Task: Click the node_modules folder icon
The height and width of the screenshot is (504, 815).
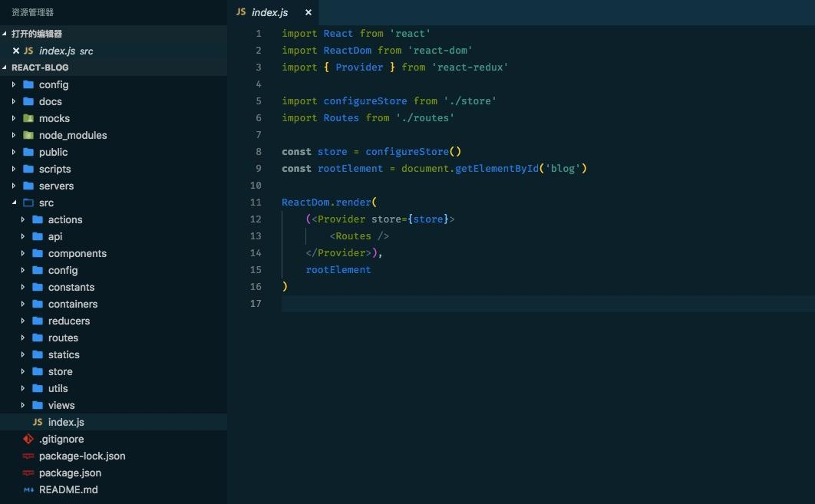Action: click(28, 135)
